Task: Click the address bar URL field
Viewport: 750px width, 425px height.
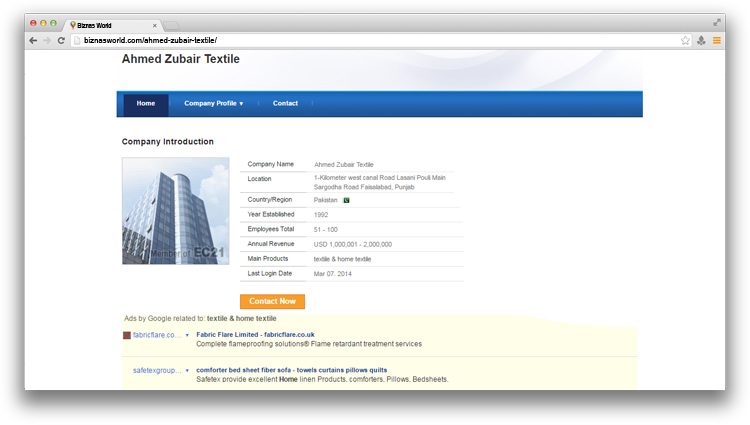Action: [x=380, y=41]
